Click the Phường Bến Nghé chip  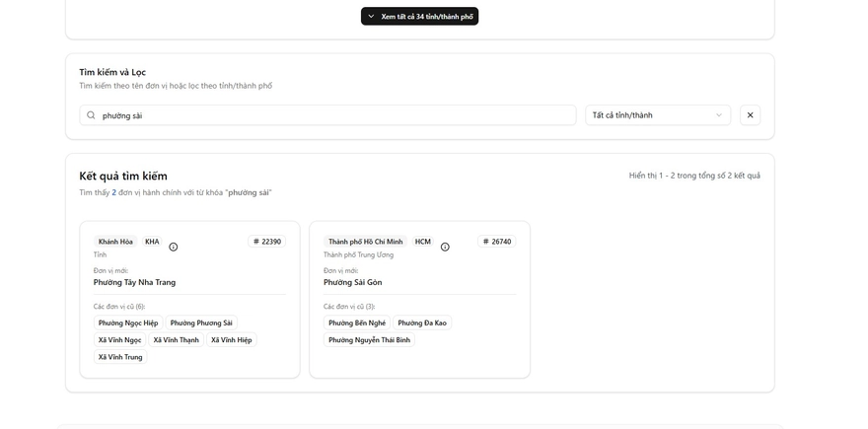[356, 322]
